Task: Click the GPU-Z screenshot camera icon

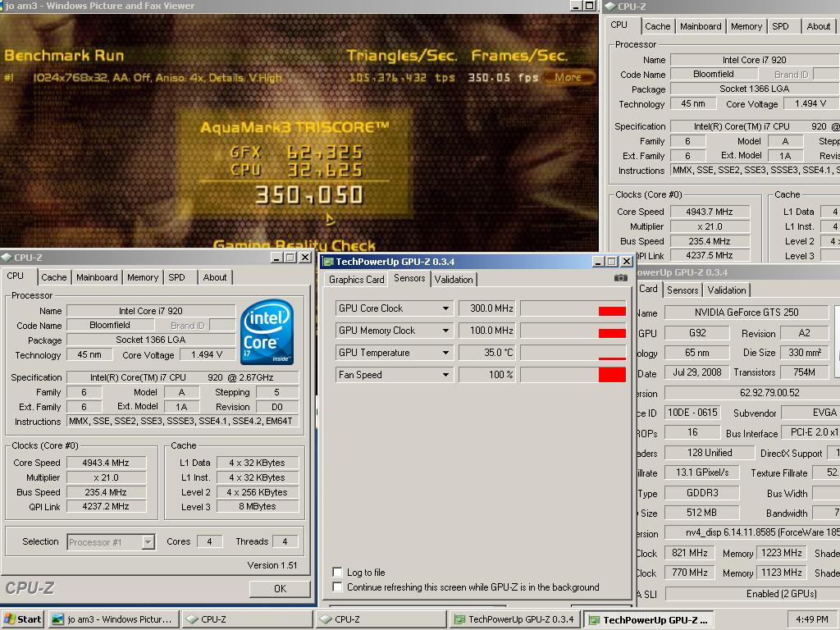Action: (620, 278)
